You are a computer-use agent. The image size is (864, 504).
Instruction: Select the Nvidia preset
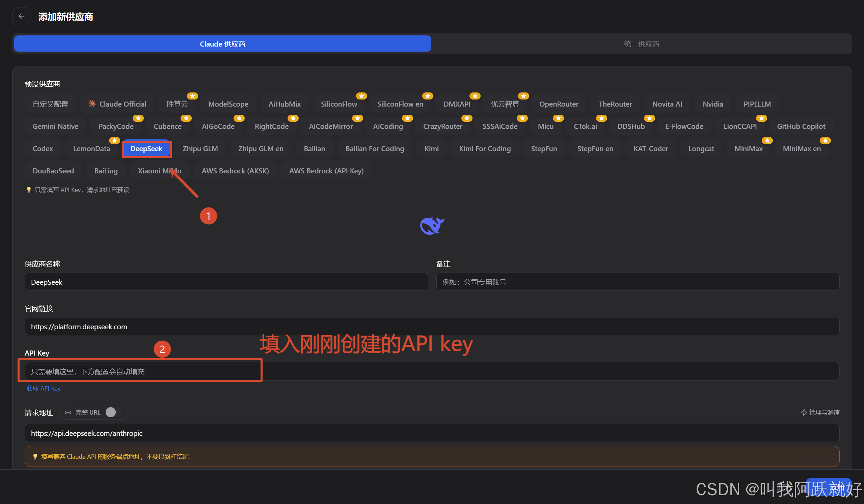[713, 104]
